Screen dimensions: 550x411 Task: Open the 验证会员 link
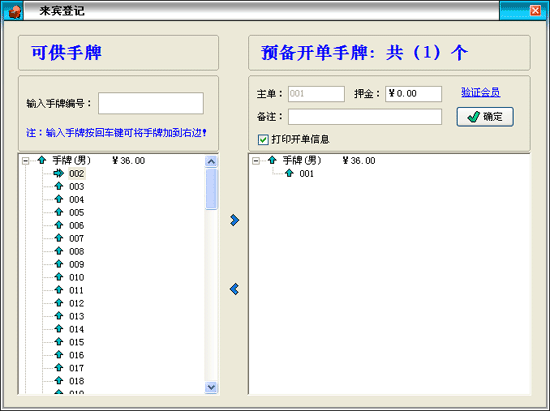coord(481,93)
